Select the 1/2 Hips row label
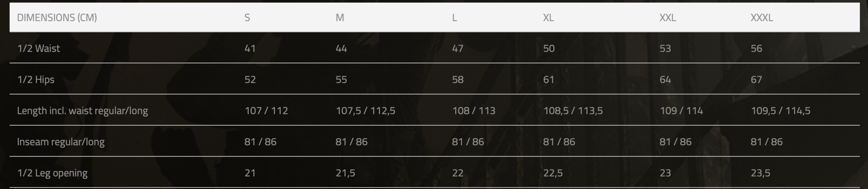This screenshot has height=189, width=868. (x=36, y=79)
